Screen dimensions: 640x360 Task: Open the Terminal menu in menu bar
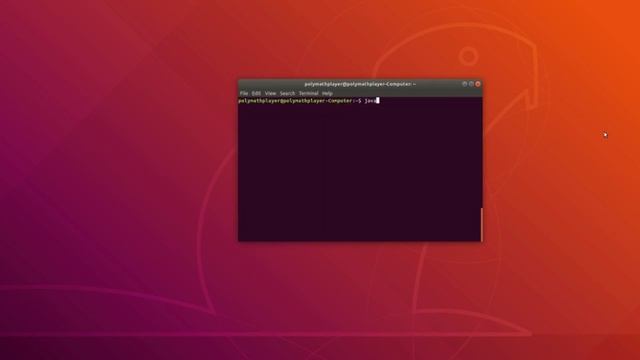pos(309,93)
